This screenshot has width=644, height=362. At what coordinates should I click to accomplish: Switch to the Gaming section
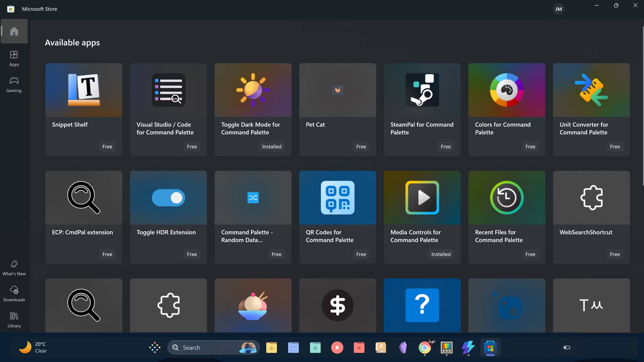[14, 84]
